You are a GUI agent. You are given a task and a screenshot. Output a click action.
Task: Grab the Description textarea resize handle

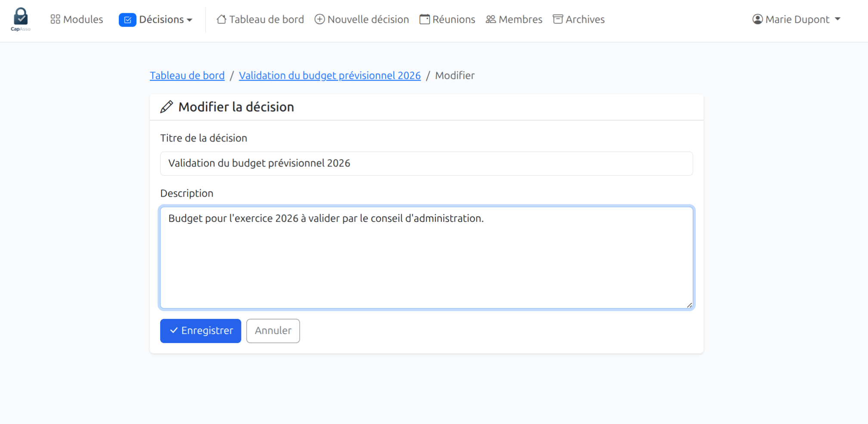pyautogui.click(x=689, y=305)
